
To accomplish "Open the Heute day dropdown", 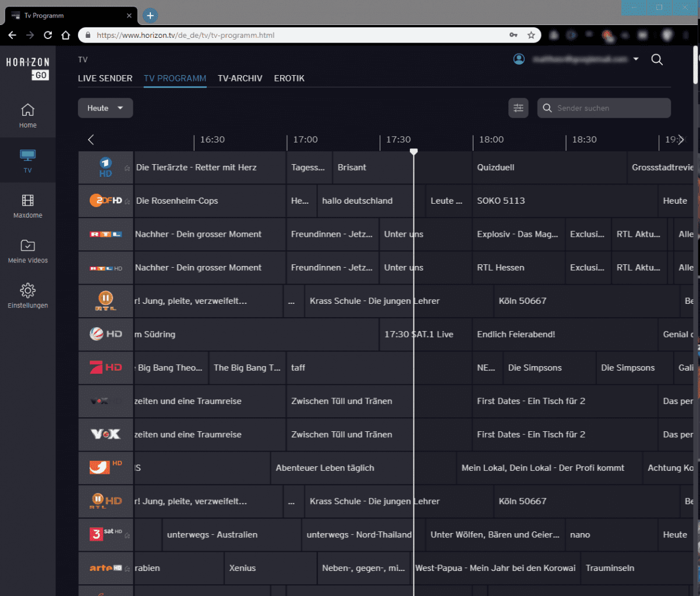I will click(105, 108).
